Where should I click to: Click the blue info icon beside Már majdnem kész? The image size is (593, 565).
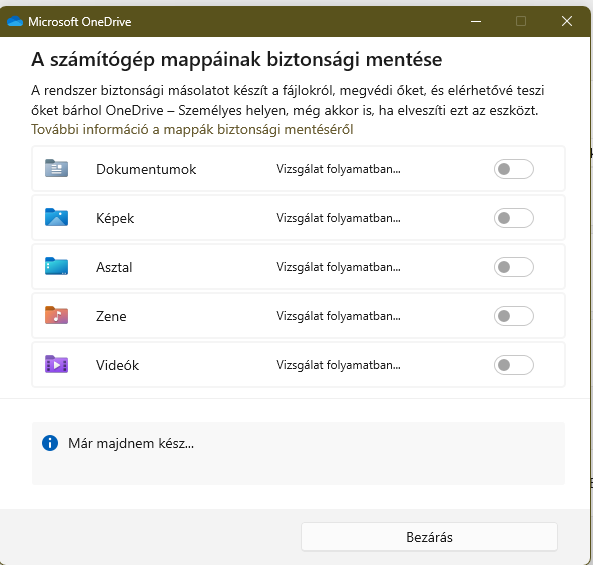tap(50, 443)
